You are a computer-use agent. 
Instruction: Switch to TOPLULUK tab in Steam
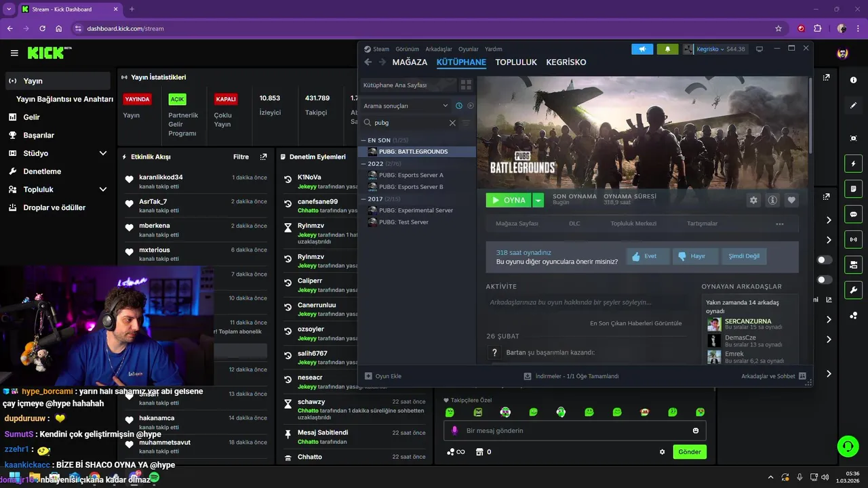tap(516, 62)
